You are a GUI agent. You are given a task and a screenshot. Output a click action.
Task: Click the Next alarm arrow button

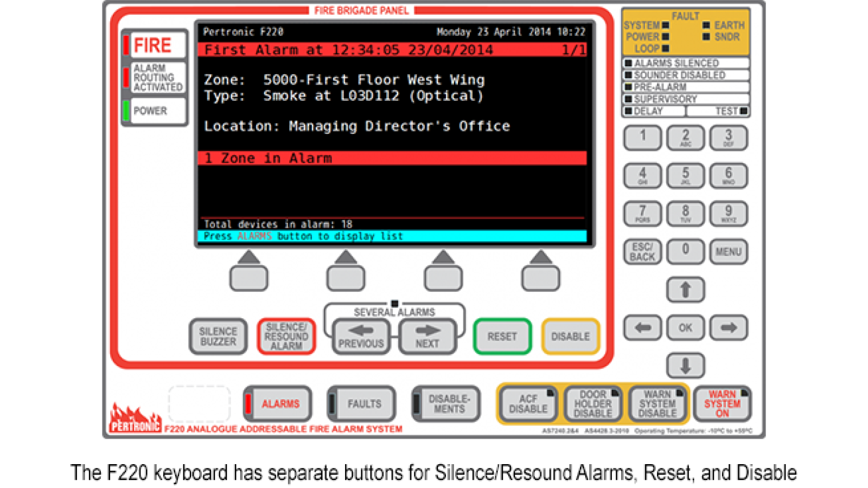tap(427, 337)
